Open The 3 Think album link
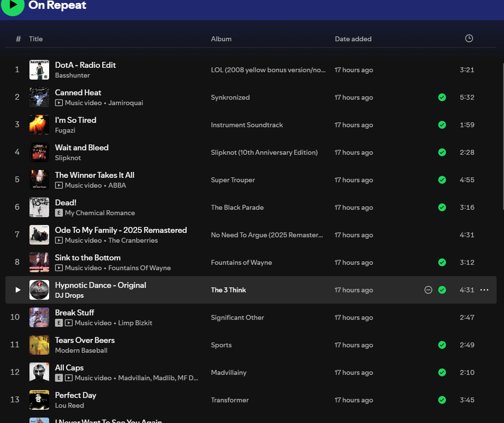The width and height of the screenshot is (504, 423). coord(228,290)
